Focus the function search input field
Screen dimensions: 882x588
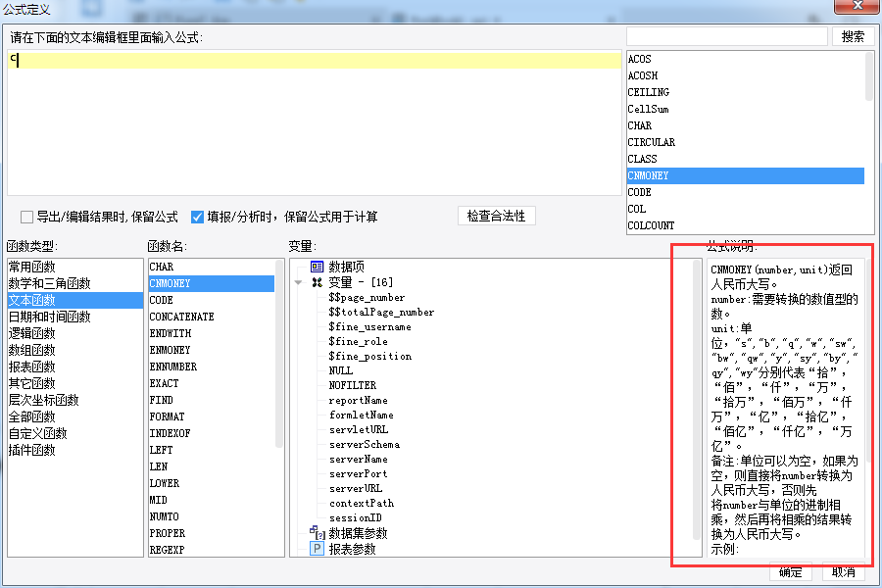pyautogui.click(x=727, y=36)
